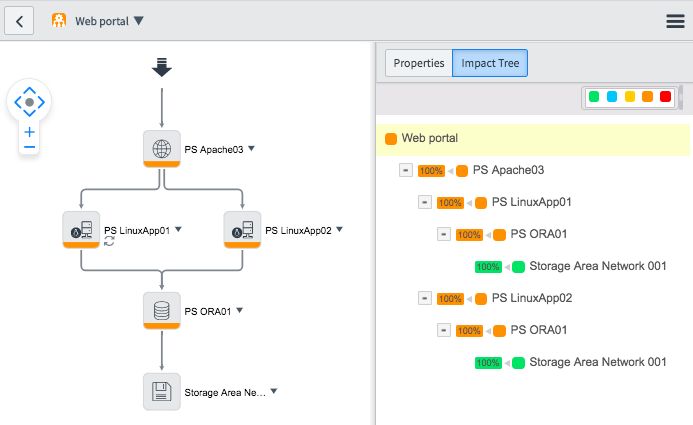
Task: Click the PS LinuxApp02 map node label
Action: [x=298, y=231]
